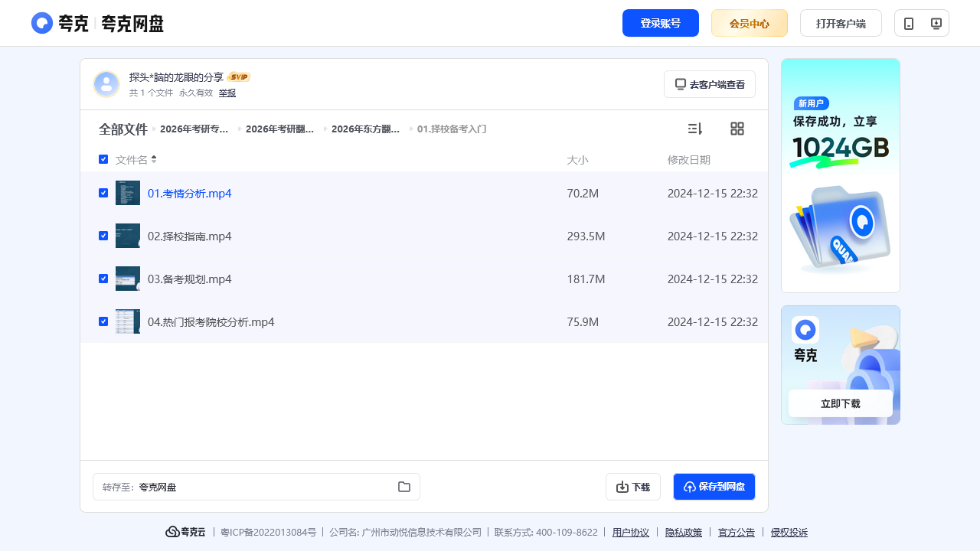Open file name 03.备考规划.mp4
Screen dimensions: 980x551
(190, 279)
